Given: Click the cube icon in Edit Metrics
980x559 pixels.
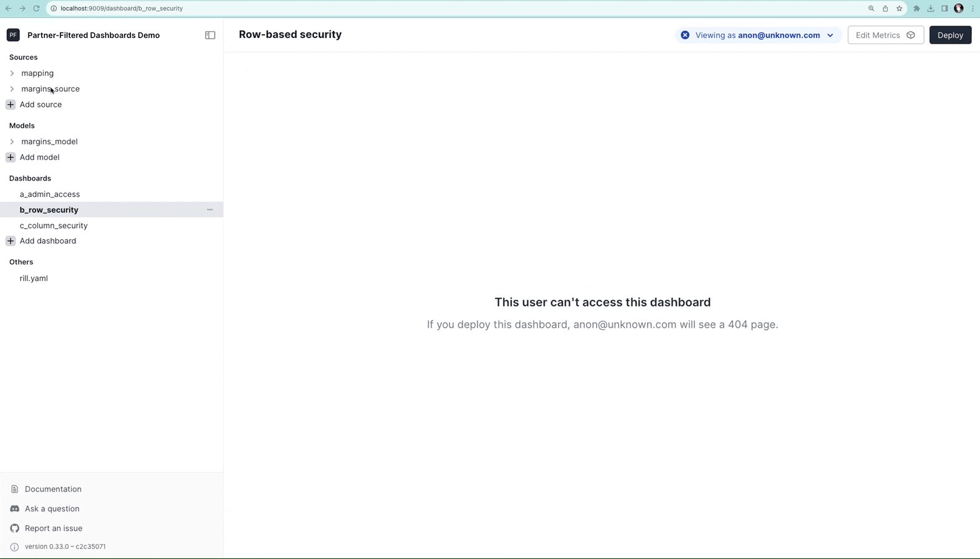Looking at the screenshot, I should click(911, 36).
